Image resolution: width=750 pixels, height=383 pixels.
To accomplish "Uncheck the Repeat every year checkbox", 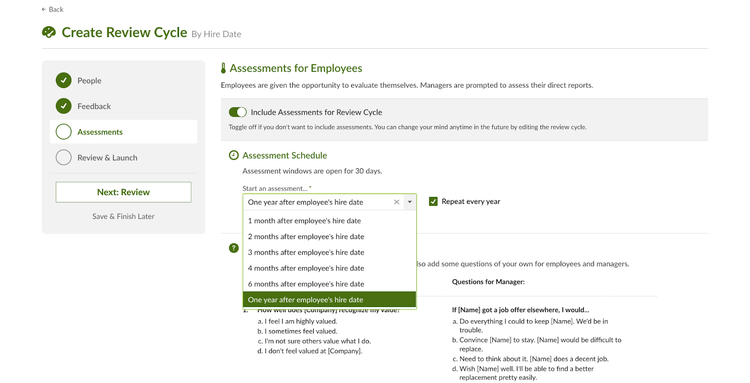I will [x=433, y=201].
